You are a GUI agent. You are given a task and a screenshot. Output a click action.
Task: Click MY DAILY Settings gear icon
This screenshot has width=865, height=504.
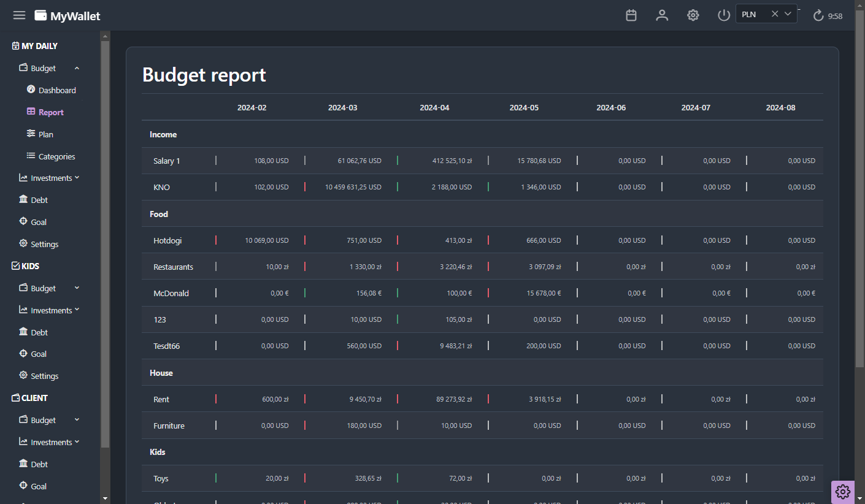pyautogui.click(x=23, y=243)
